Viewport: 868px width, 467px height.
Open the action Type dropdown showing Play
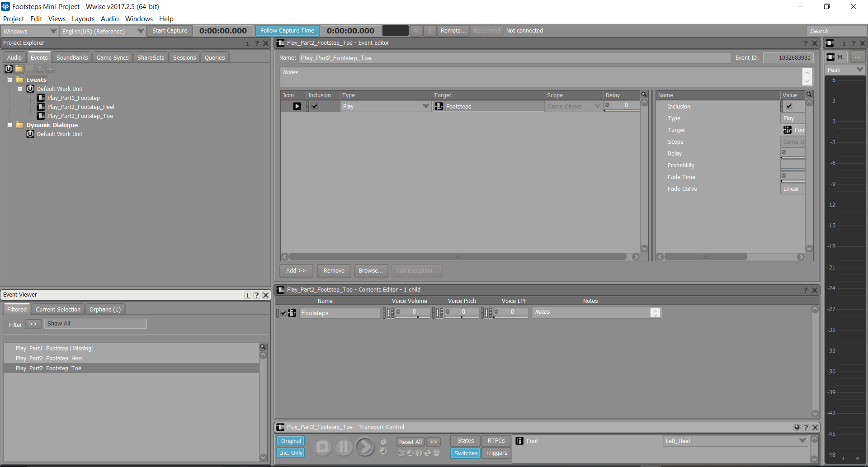(386, 106)
